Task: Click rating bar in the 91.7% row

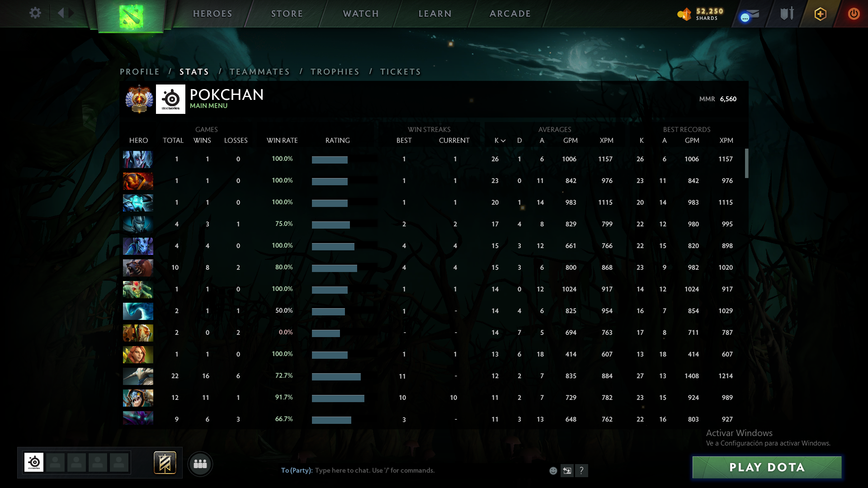Action: (x=338, y=399)
